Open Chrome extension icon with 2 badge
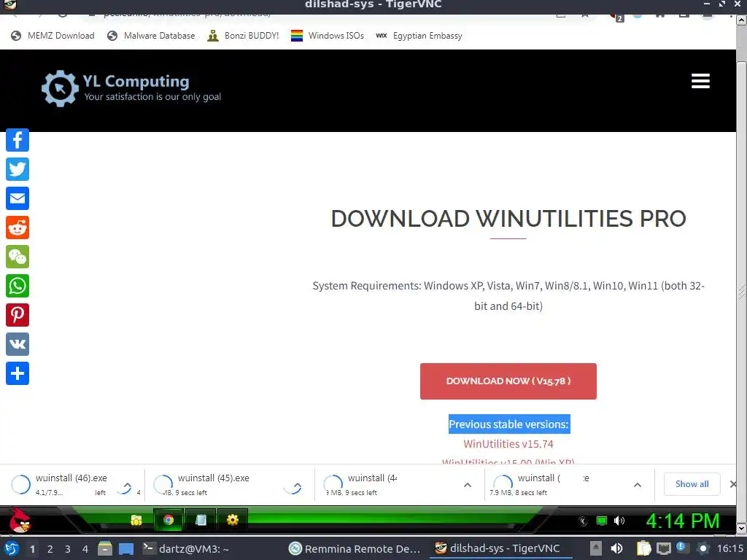 click(616, 17)
